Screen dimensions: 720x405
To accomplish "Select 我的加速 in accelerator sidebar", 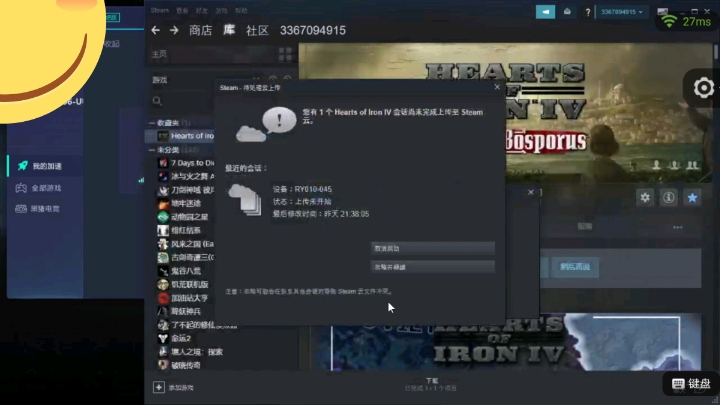I will coord(47,166).
